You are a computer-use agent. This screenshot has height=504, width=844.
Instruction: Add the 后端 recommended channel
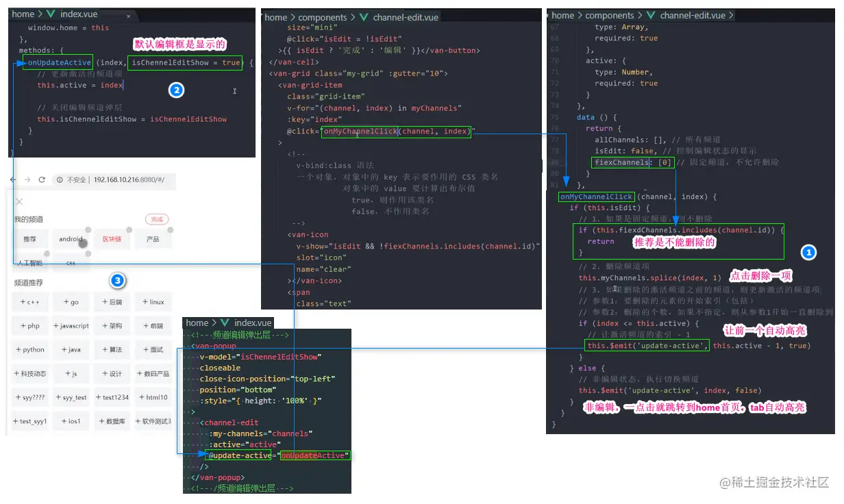pos(112,302)
